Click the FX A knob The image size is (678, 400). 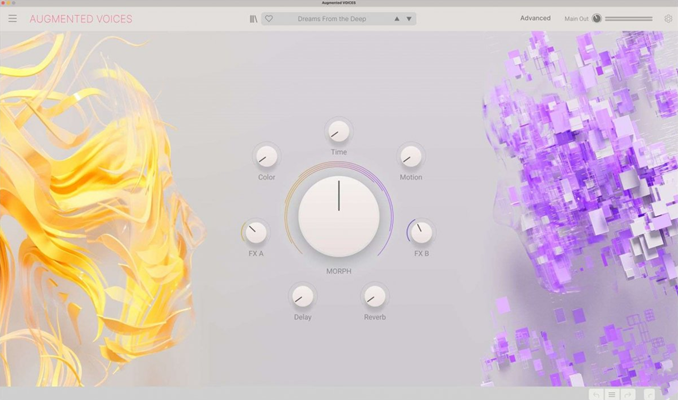256,232
